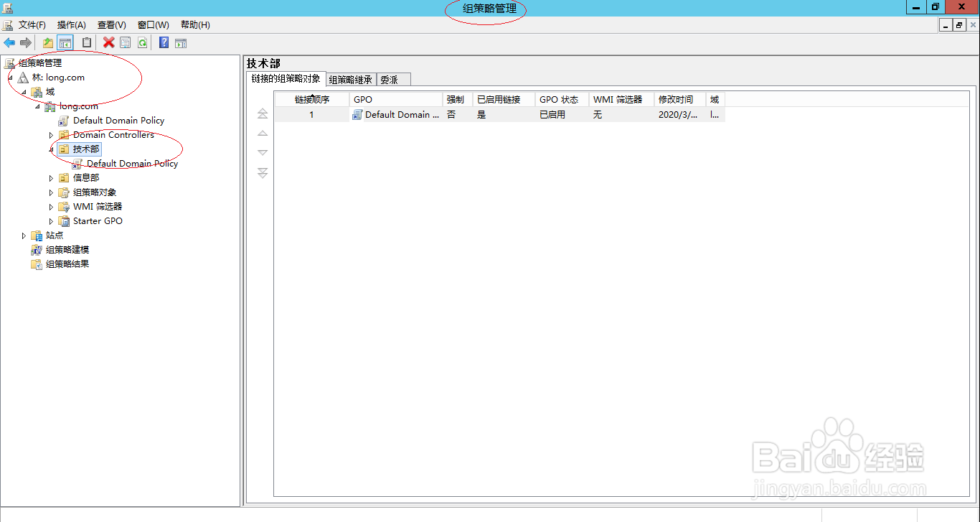Expand the 组策略对象 node
980x522 pixels.
(x=50, y=192)
